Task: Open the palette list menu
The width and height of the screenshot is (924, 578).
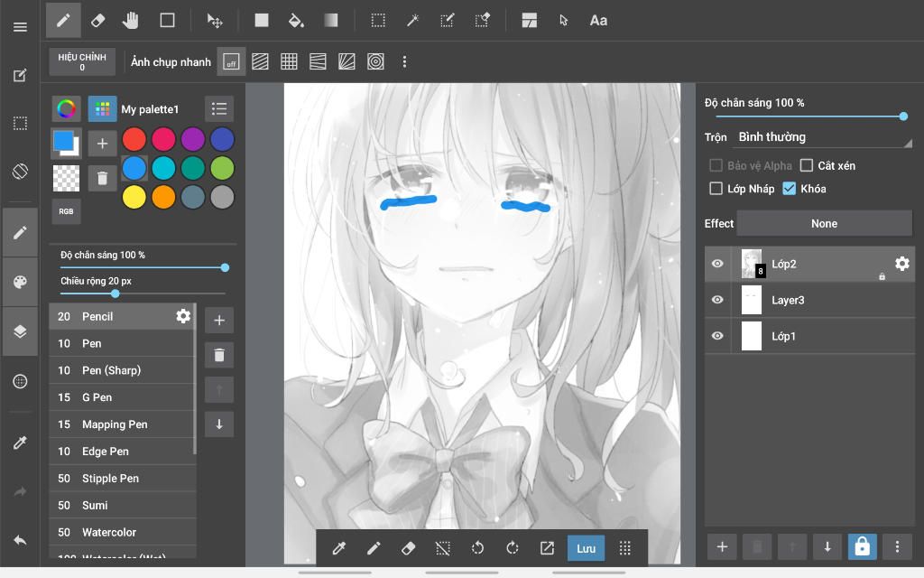Action: click(219, 109)
